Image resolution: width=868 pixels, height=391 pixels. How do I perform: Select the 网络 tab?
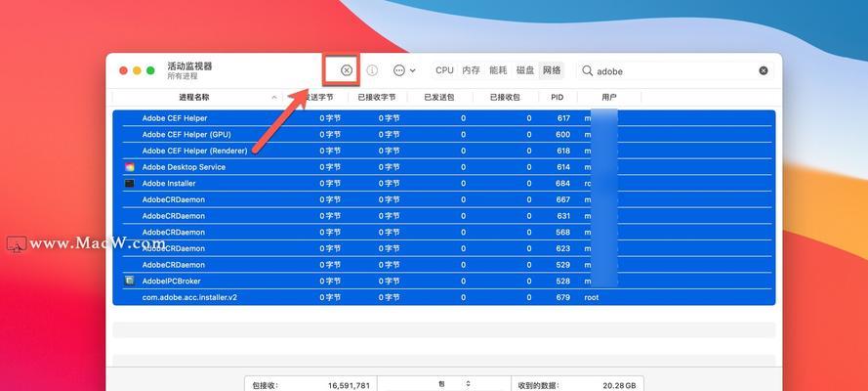point(552,70)
